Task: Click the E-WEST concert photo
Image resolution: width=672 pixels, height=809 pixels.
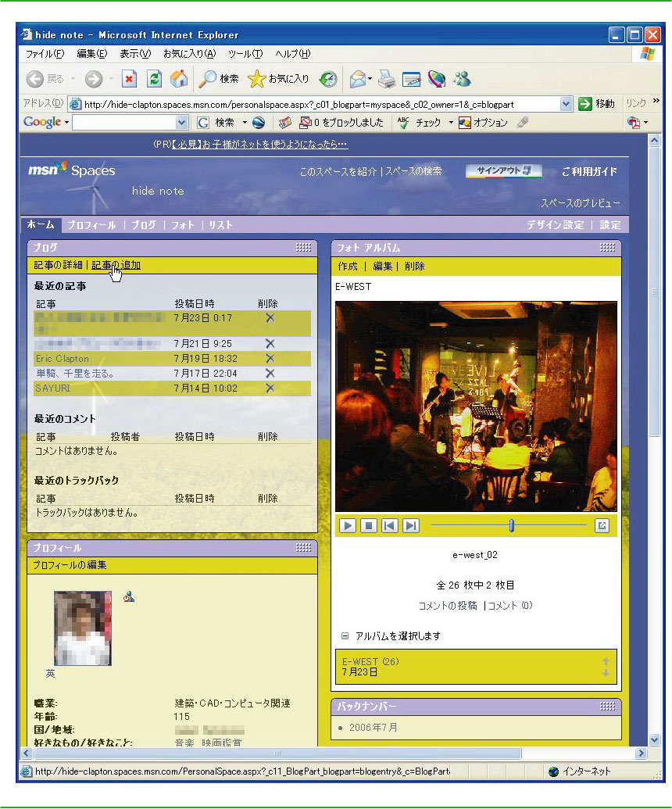Action: (476, 406)
